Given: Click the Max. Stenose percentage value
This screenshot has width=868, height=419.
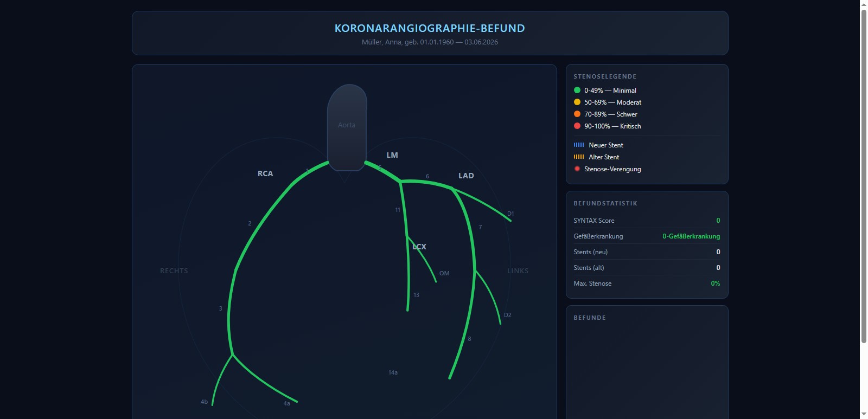Looking at the screenshot, I should pos(716,283).
